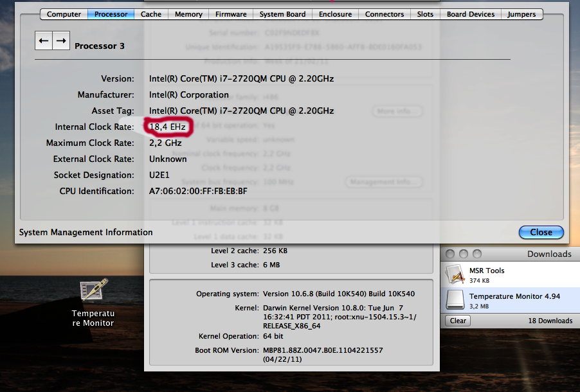Screen dimensions: 580x392
Task: Click the Level 3 cache 6 MB value
Action: (271, 265)
